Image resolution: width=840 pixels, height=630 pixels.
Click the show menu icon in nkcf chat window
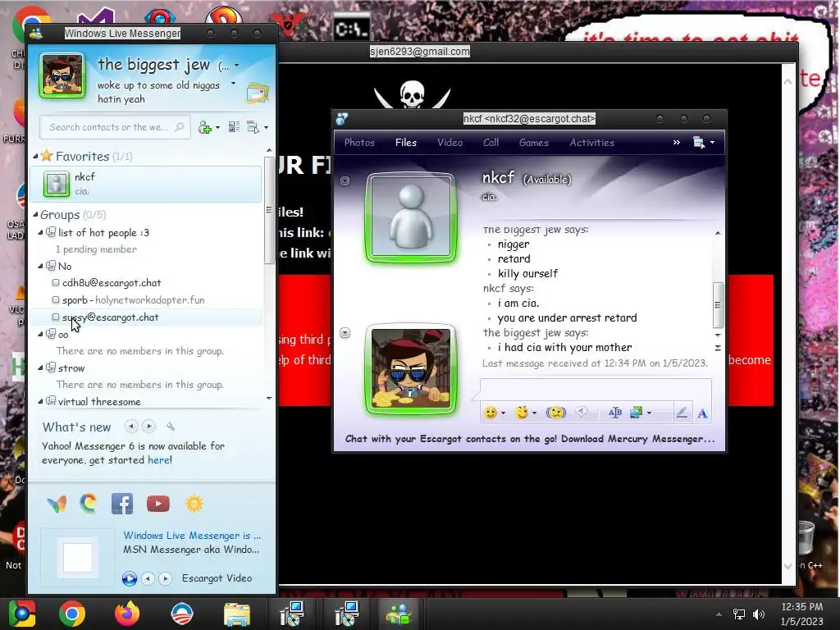(699, 143)
